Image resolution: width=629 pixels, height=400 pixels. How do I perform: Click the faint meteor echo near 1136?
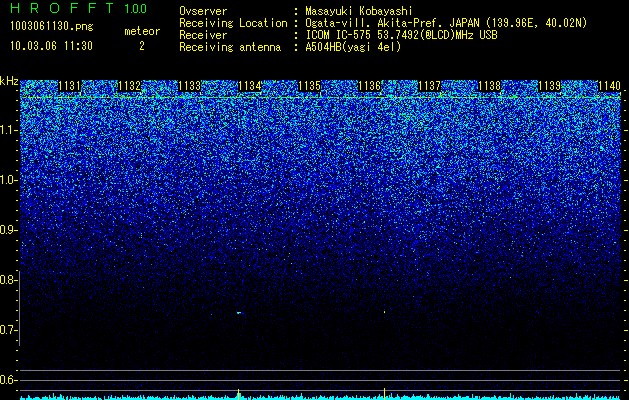(x=385, y=311)
